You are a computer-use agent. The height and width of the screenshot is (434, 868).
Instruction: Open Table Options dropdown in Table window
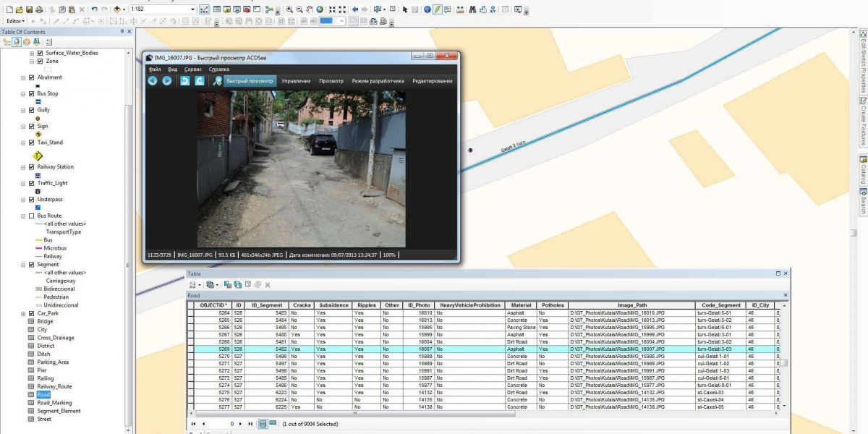194,285
